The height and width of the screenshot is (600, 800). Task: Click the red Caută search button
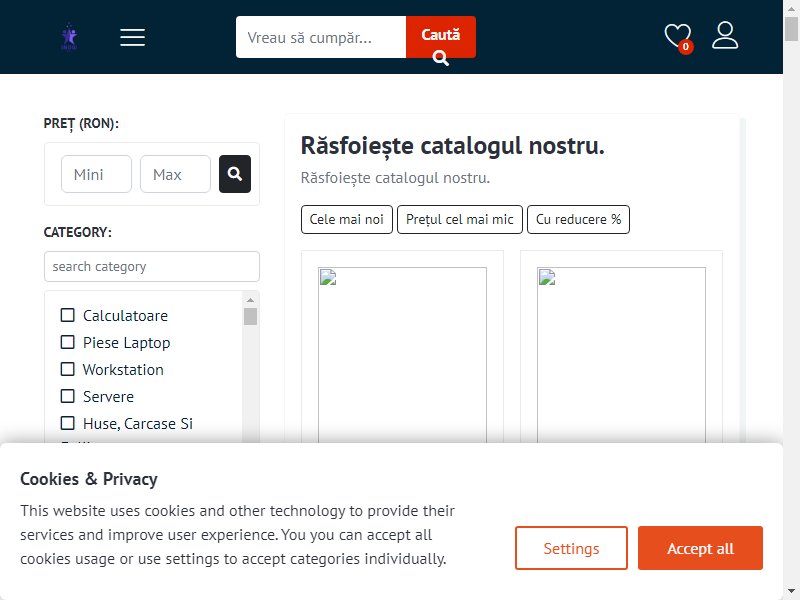coord(441,37)
